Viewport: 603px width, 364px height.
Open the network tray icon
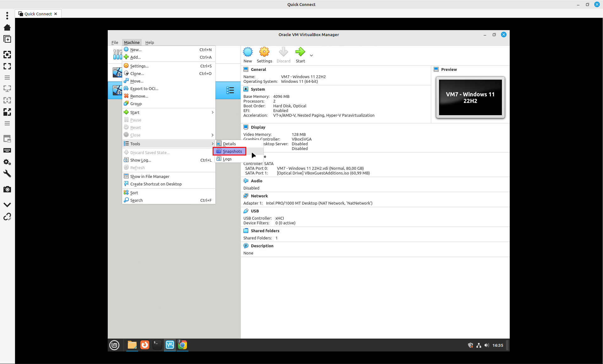click(x=479, y=345)
